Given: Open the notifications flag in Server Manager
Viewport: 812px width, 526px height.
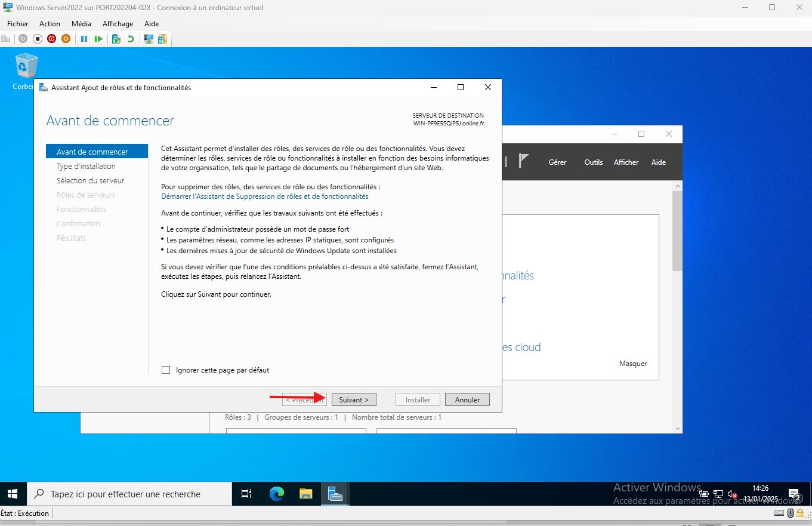Looking at the screenshot, I should [523, 161].
